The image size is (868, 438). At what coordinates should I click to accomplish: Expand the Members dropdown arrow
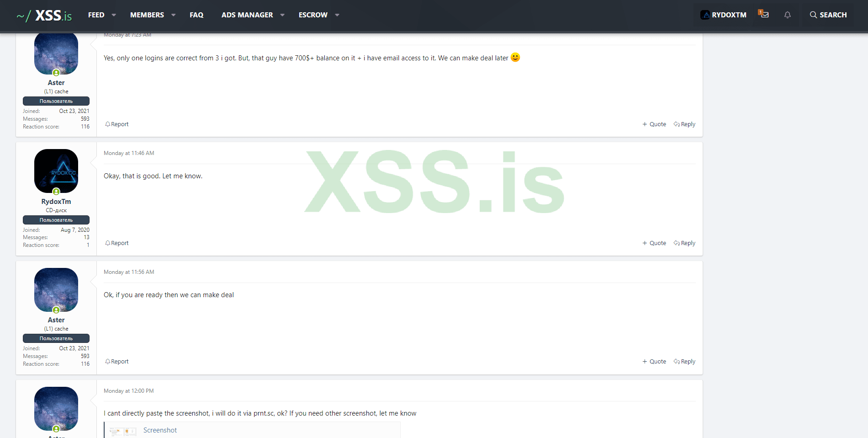174,15
